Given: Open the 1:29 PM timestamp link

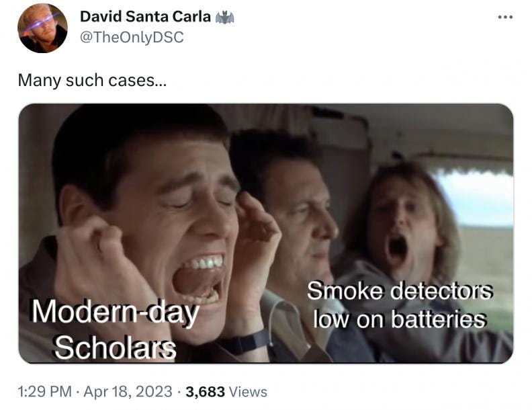Looking at the screenshot, I should click(45, 392).
